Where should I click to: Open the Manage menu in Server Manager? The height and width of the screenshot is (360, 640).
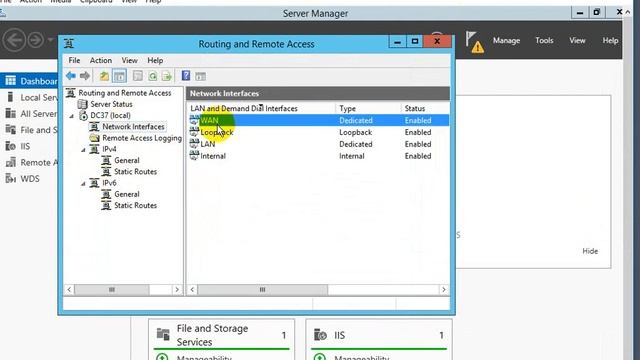(506, 40)
